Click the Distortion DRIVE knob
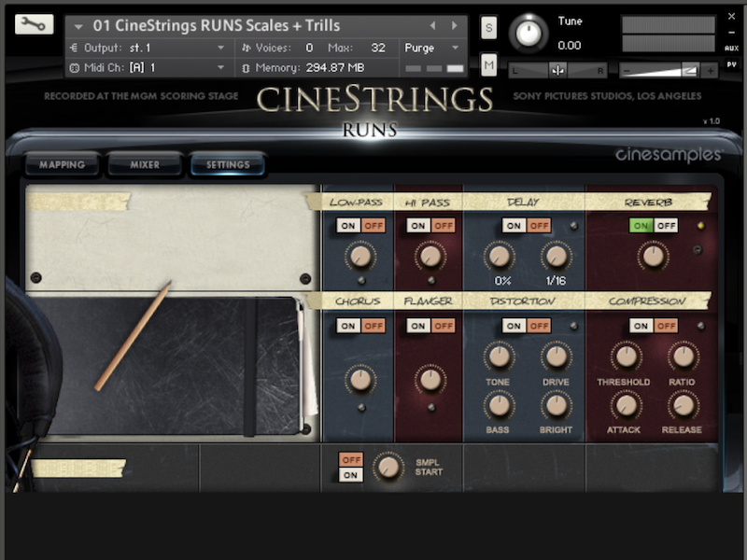The image size is (747, 560). (556, 357)
